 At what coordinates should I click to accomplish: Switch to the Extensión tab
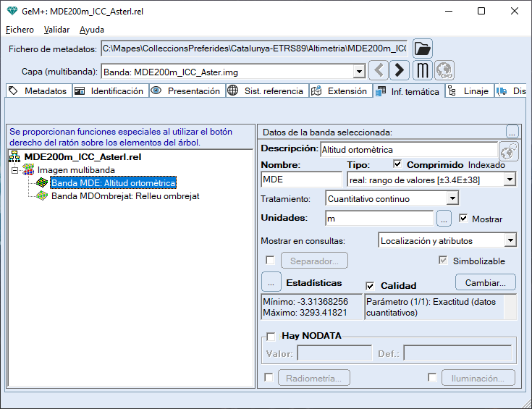pos(340,91)
